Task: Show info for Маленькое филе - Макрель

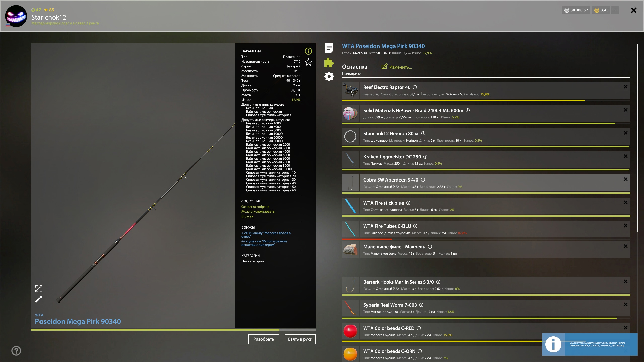Action: tap(430, 247)
